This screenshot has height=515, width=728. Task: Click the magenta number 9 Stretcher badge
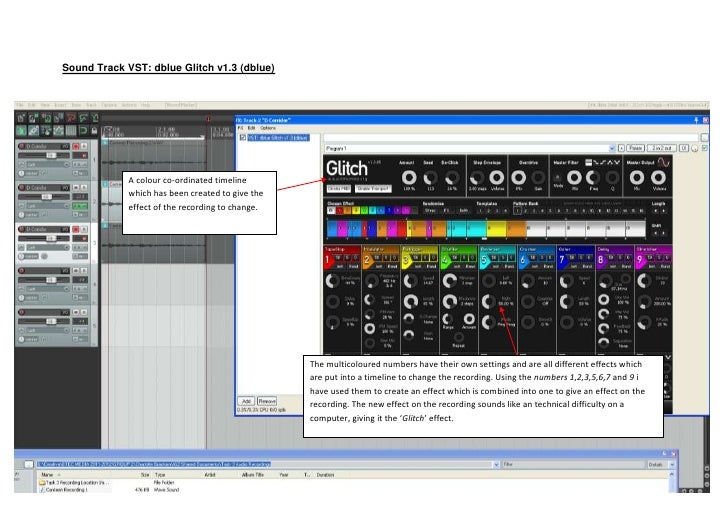pos(640,261)
